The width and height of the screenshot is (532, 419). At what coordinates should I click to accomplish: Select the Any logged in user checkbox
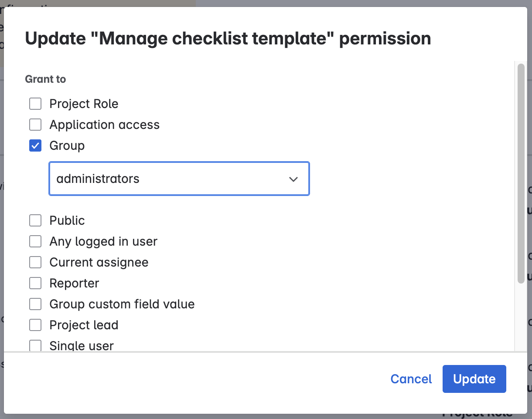coord(35,241)
